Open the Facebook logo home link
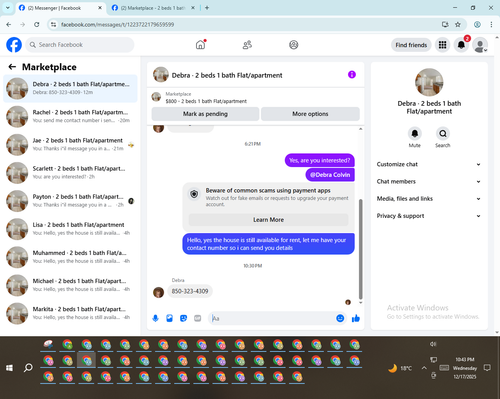This screenshot has height=399, width=500. [14, 45]
